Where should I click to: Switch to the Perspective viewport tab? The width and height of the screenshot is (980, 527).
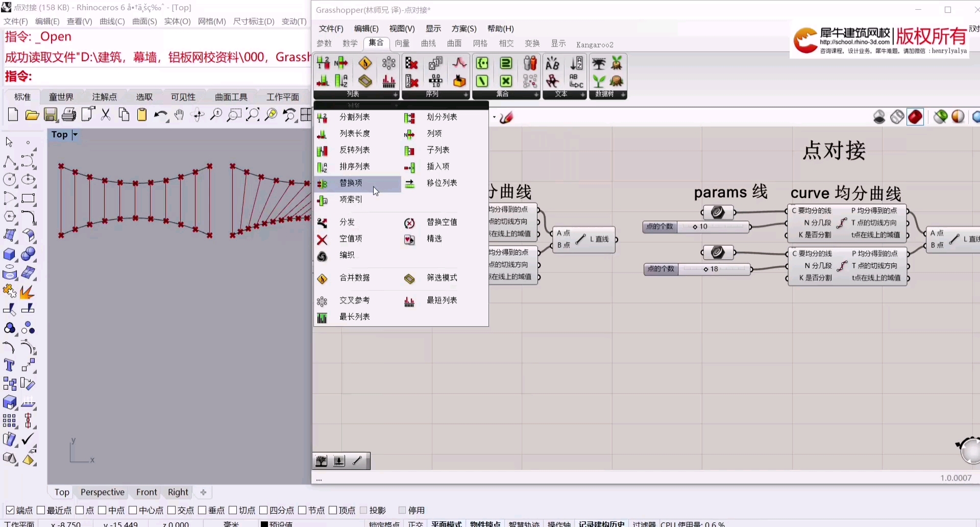(x=103, y=492)
